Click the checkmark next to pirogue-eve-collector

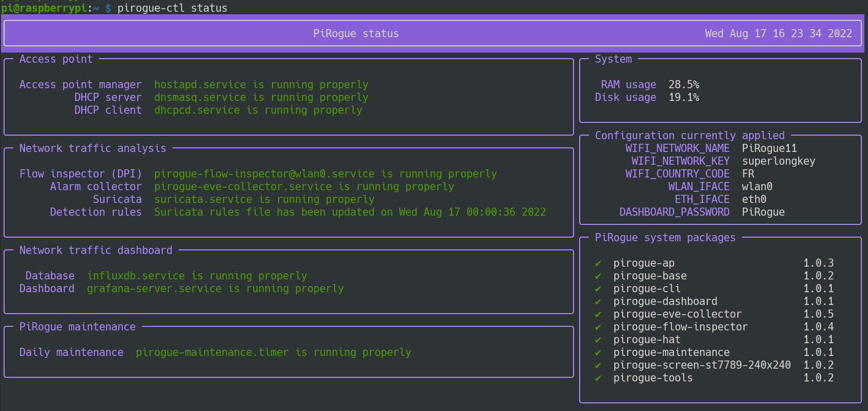(598, 315)
